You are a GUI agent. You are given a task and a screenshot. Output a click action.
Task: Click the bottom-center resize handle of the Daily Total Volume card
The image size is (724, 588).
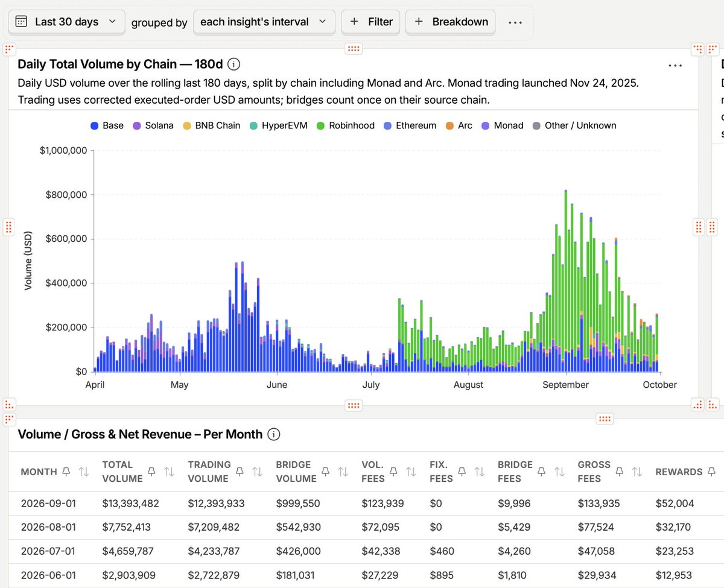[x=354, y=405]
